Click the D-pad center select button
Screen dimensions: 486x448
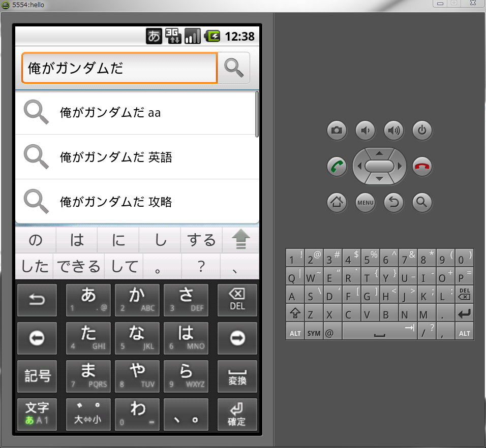(x=379, y=166)
